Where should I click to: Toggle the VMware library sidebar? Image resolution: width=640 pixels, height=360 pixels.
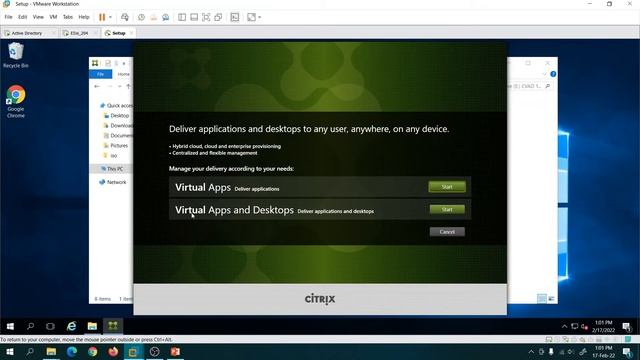click(182, 17)
